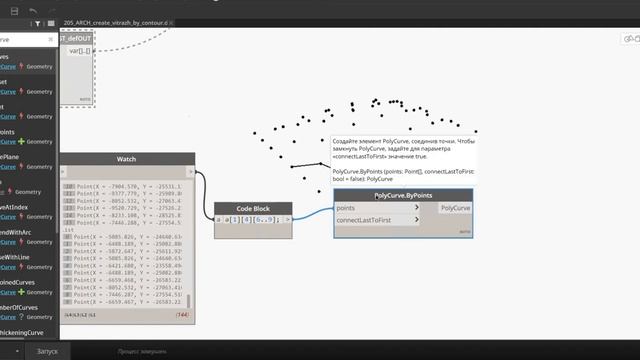Click Watch row Point X = -9520.729
This screenshot has width=640, height=360.
(122, 208)
